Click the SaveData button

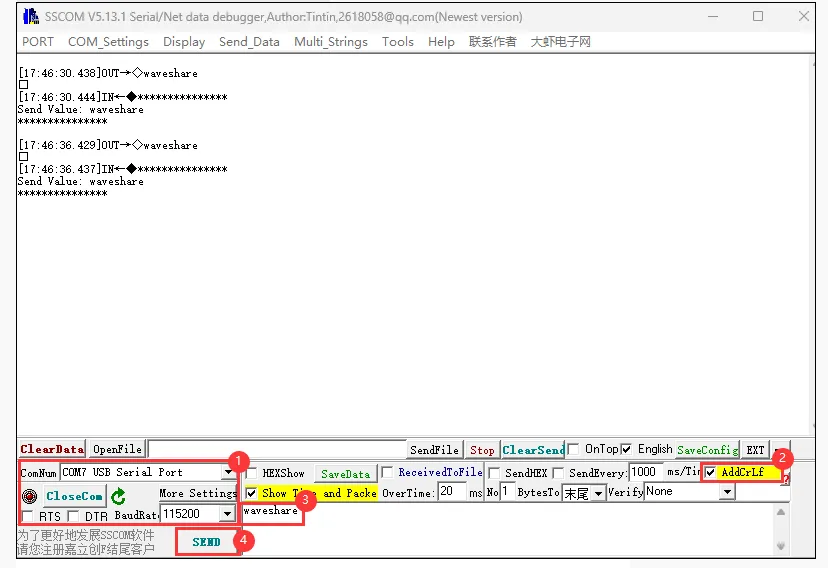(x=345, y=474)
